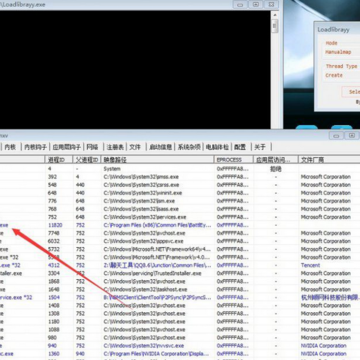Select the Tencent process row with ID 4312
This screenshot has height=360, width=360.
point(180,265)
